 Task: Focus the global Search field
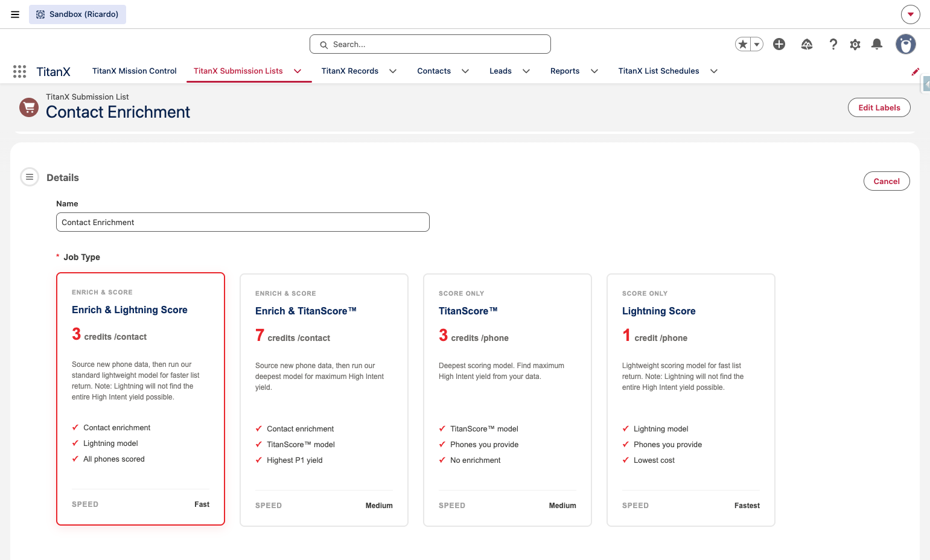(430, 44)
